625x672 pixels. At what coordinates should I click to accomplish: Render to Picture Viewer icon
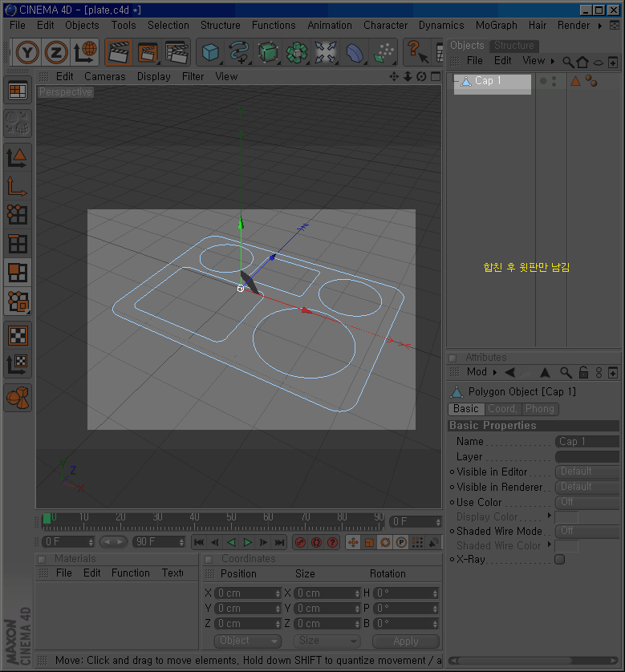pos(148,52)
